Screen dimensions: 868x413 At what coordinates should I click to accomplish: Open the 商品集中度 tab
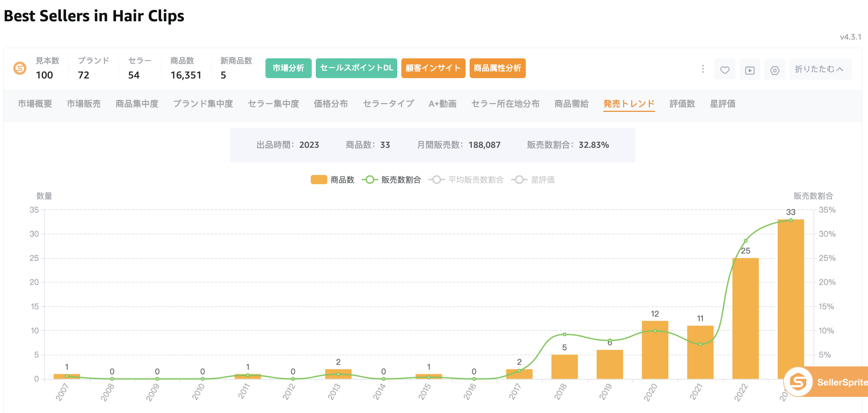(137, 104)
